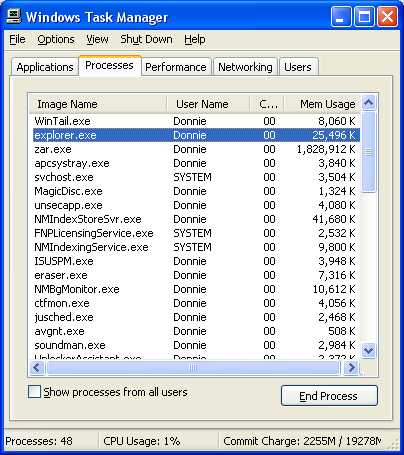Click the CPU Usage: 1% status entry
Screen dimensions: 404x455
[142, 441]
